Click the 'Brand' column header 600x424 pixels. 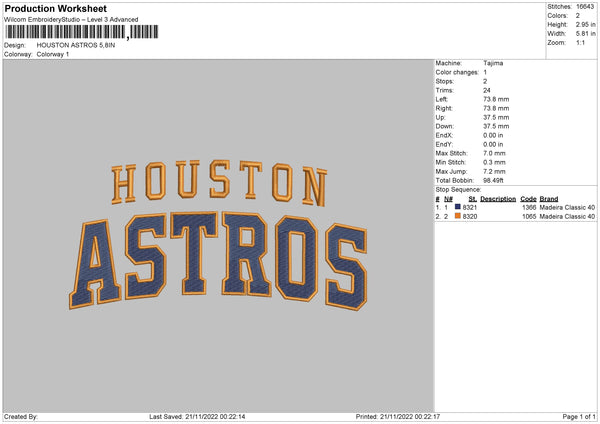point(549,199)
